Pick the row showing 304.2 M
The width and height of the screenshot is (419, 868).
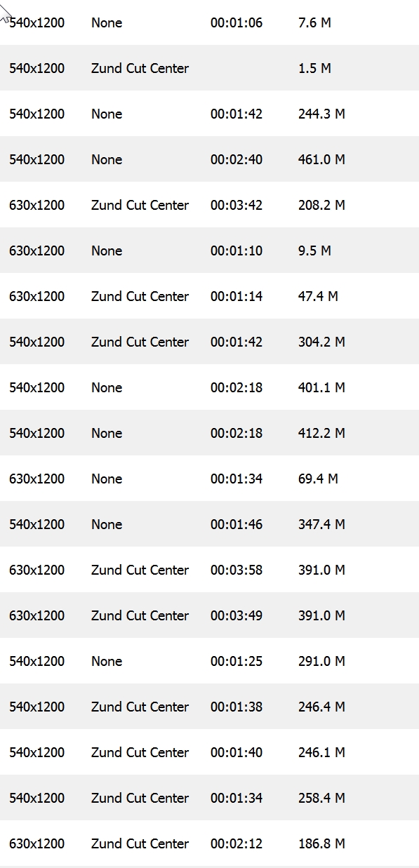pyautogui.click(x=209, y=342)
